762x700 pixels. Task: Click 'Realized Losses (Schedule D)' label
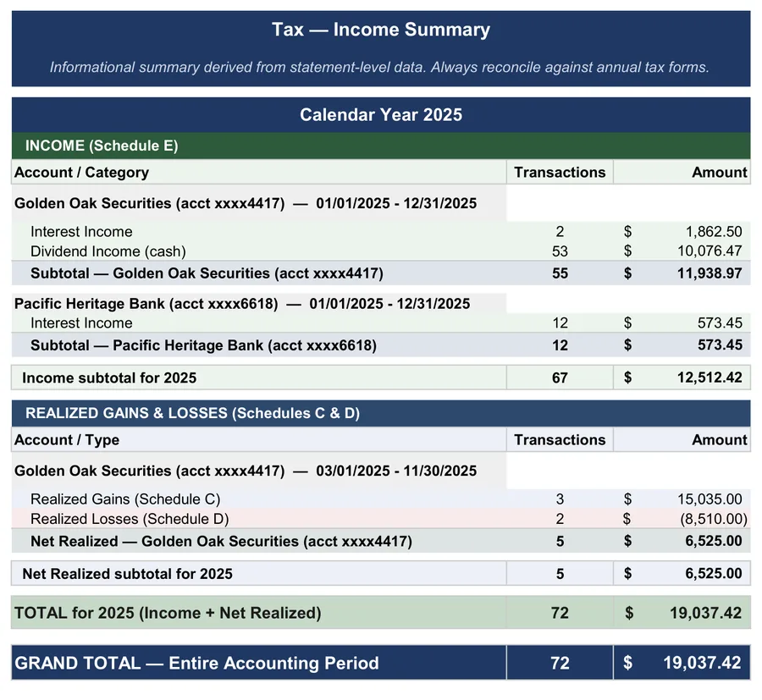coord(130,520)
